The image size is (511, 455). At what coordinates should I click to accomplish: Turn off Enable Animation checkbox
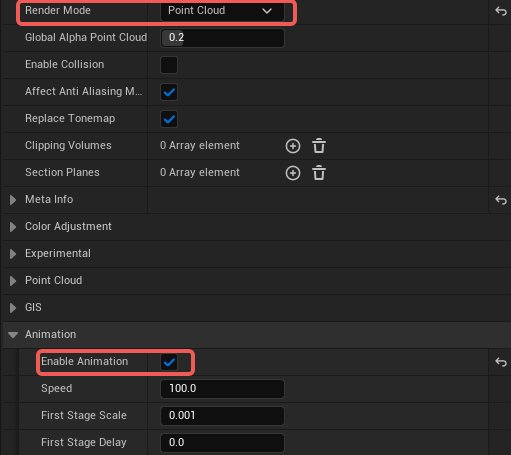169,362
